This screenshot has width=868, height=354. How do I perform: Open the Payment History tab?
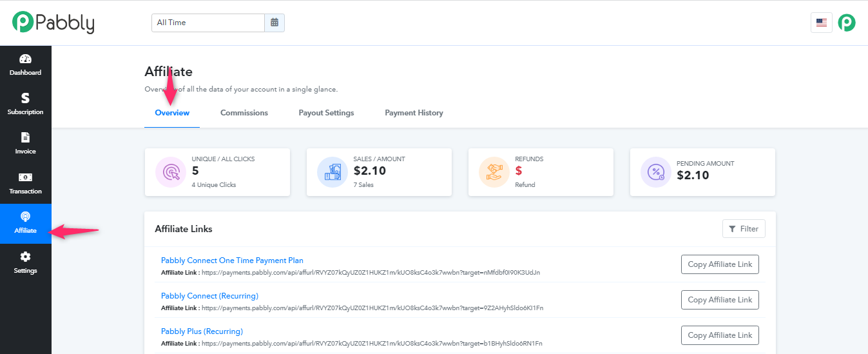click(x=414, y=113)
